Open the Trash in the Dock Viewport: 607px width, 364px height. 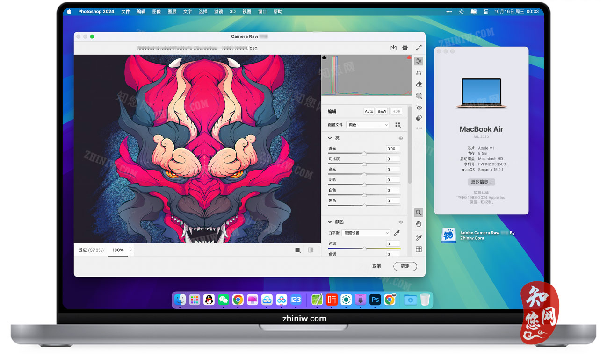pyautogui.click(x=425, y=300)
